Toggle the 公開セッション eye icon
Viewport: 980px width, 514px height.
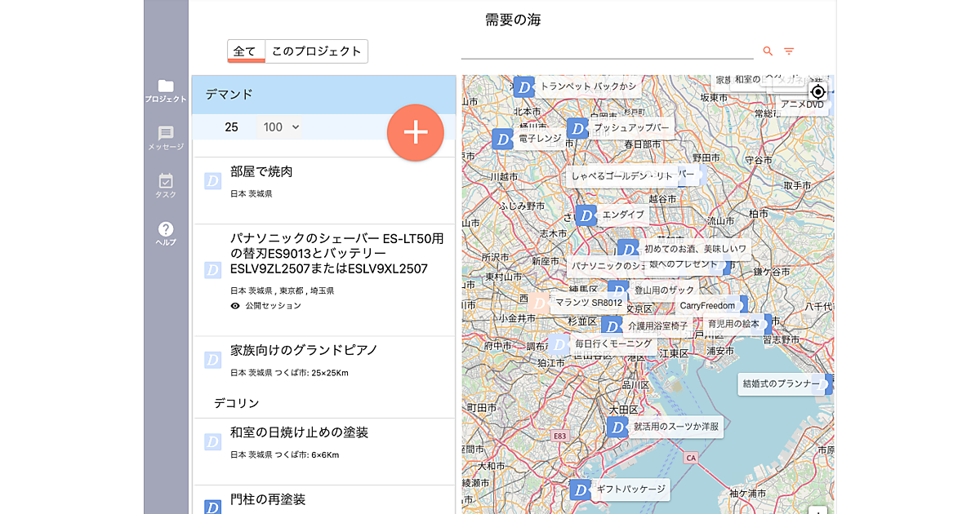235,306
